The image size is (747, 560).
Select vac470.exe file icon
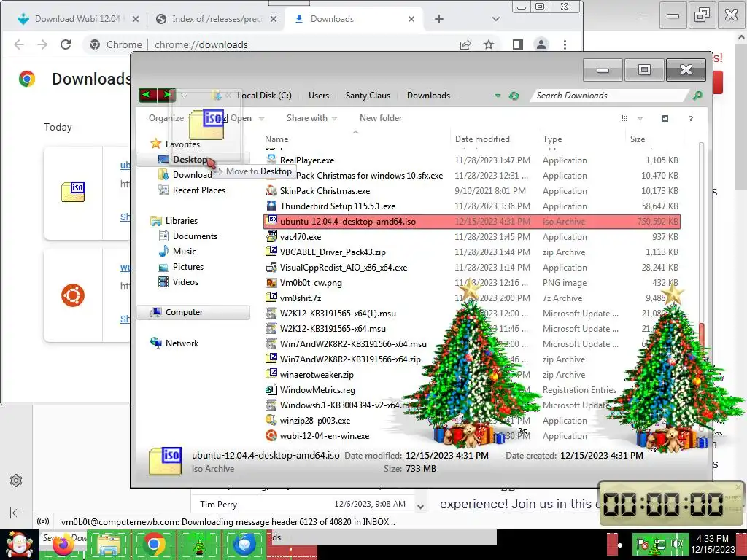(271, 237)
